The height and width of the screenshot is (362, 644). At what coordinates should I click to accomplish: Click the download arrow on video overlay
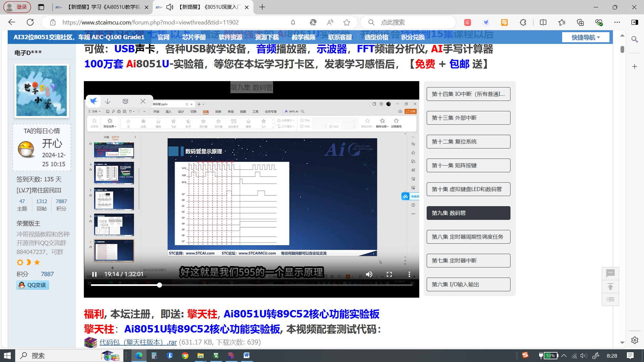(108, 101)
